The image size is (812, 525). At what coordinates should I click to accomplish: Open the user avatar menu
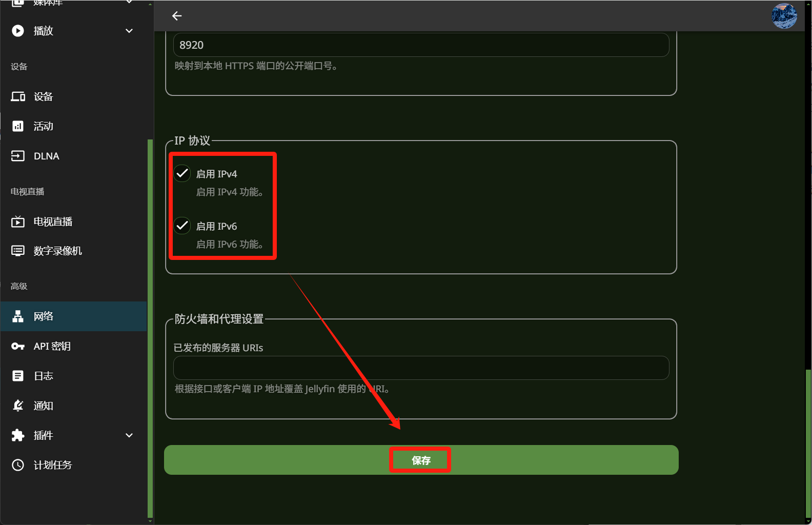(784, 16)
